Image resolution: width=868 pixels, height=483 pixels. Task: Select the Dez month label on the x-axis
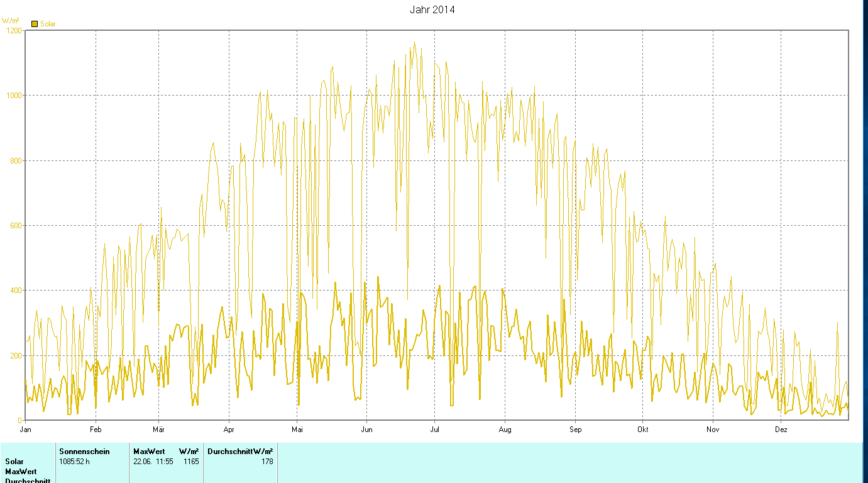tap(781, 430)
